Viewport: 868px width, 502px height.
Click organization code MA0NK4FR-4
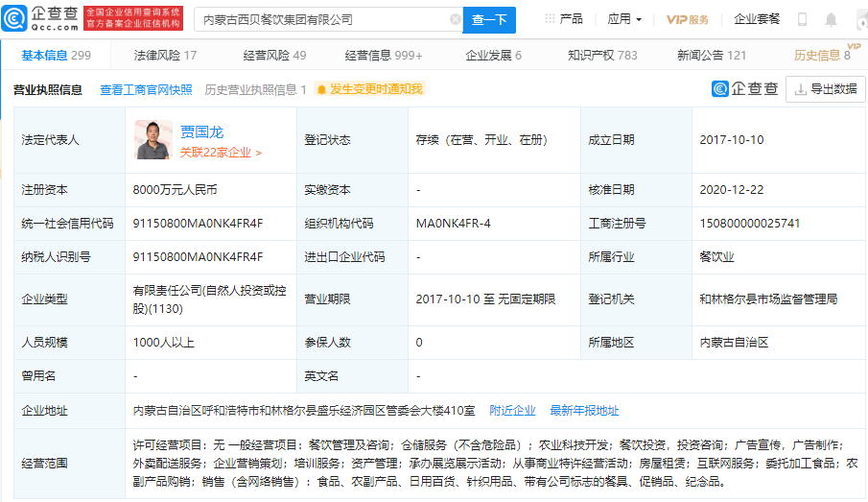pyautogui.click(x=453, y=224)
